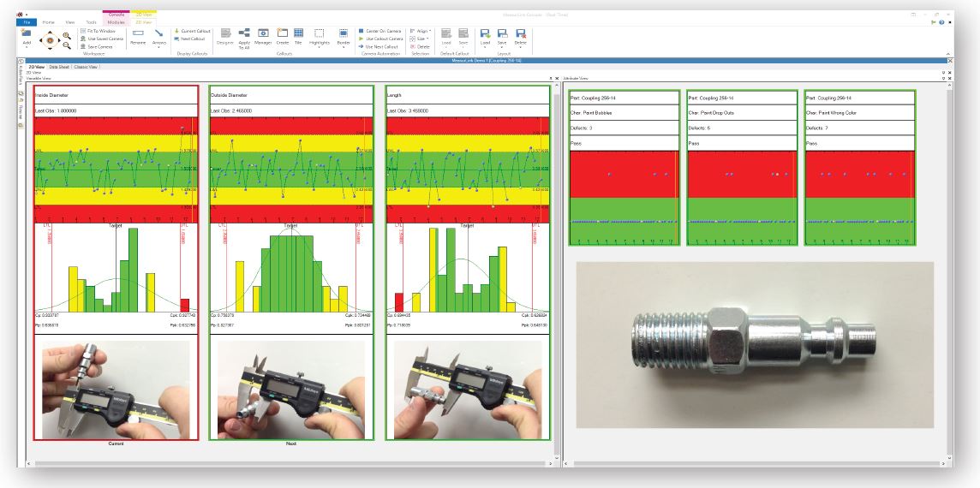This screenshot has width=980, height=488.
Task: Toggle Current Callout display
Action: (193, 31)
